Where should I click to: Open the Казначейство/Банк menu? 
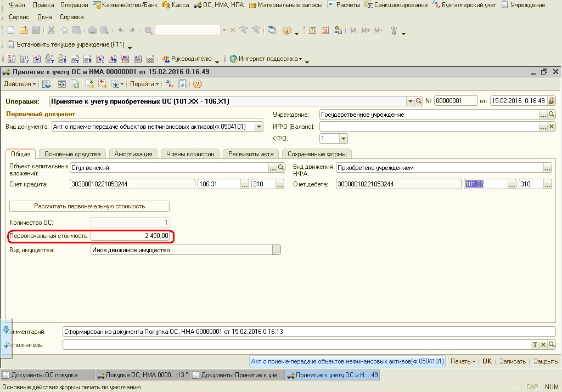[x=125, y=5]
